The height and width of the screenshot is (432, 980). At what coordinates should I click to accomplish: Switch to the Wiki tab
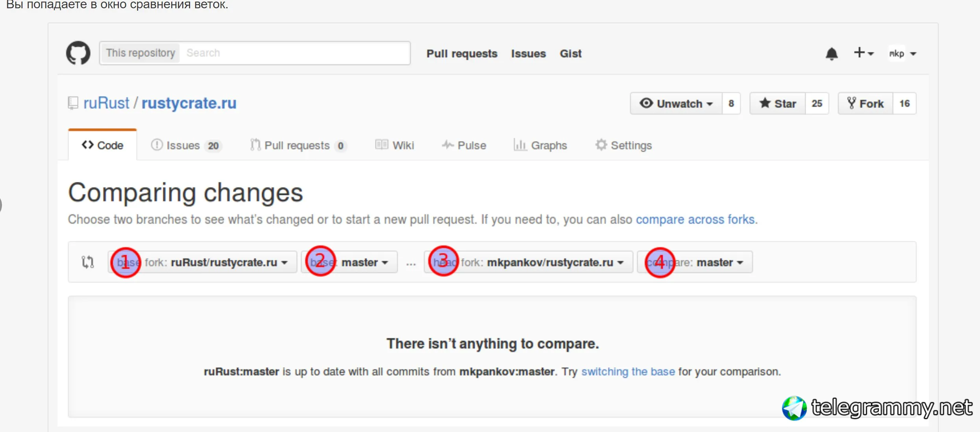[x=394, y=145]
